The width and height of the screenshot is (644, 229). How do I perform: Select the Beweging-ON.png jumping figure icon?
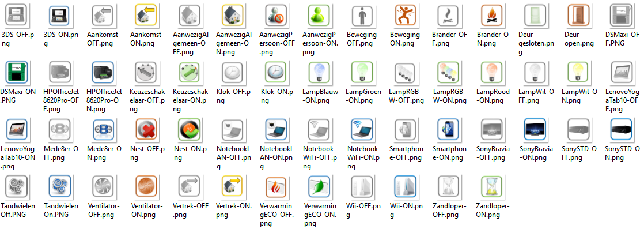click(405, 15)
